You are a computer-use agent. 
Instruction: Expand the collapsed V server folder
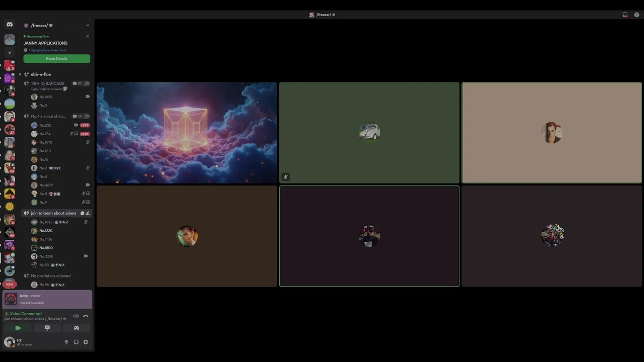[10, 52]
